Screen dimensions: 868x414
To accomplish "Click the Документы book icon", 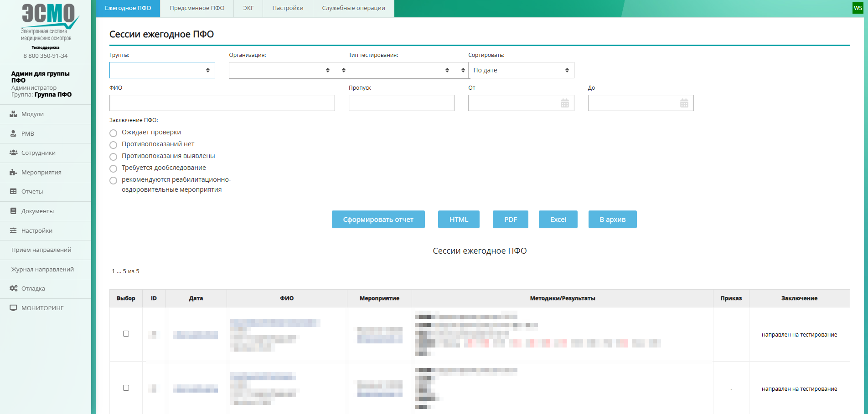I will coord(13,211).
